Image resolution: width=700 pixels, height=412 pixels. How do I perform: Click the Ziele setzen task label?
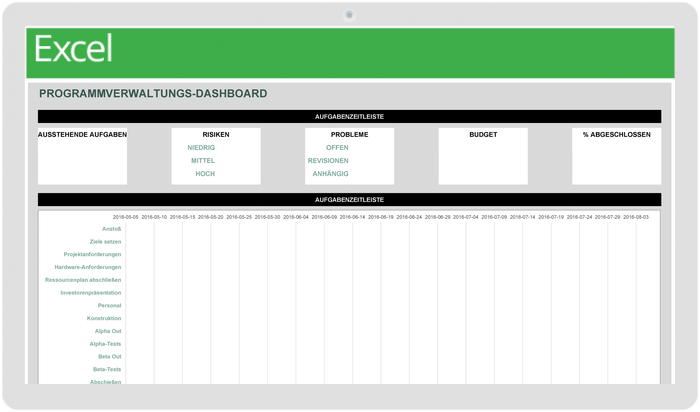105,241
